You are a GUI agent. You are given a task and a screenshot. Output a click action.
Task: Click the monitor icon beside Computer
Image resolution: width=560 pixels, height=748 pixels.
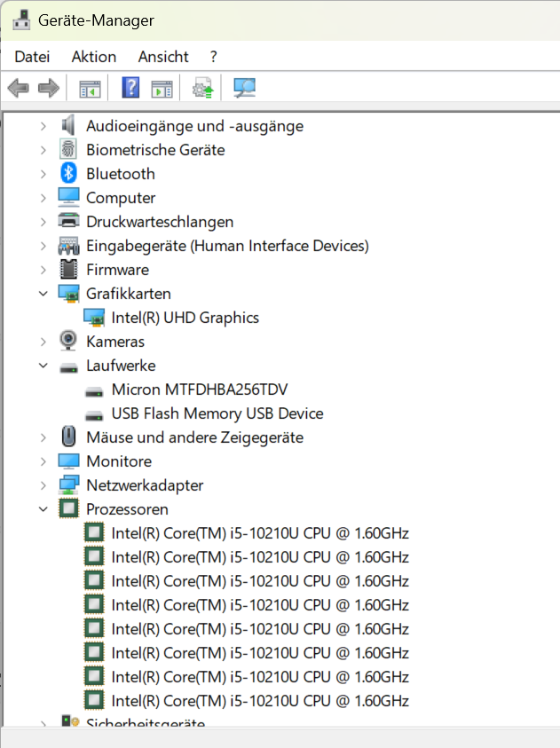68,198
